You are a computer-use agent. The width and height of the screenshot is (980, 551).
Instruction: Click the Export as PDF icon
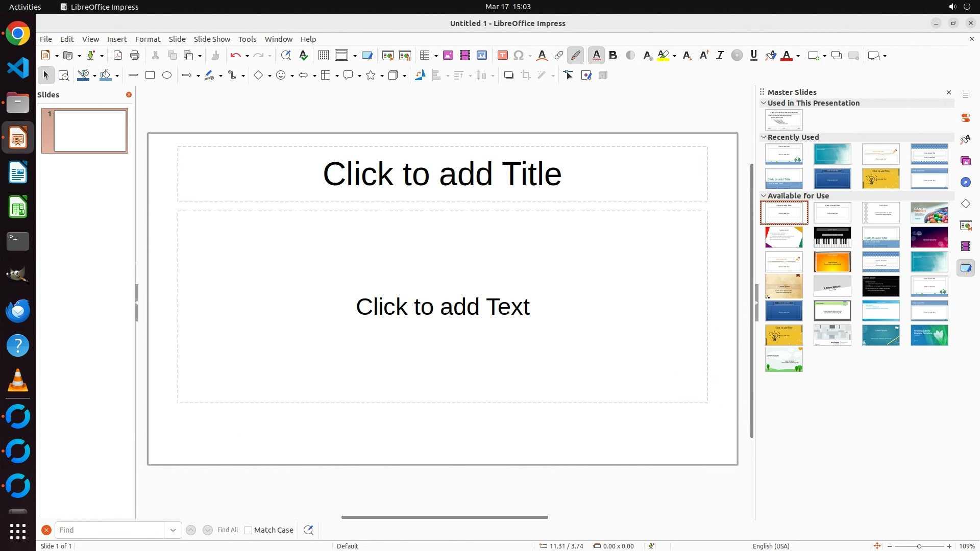[118, 56]
